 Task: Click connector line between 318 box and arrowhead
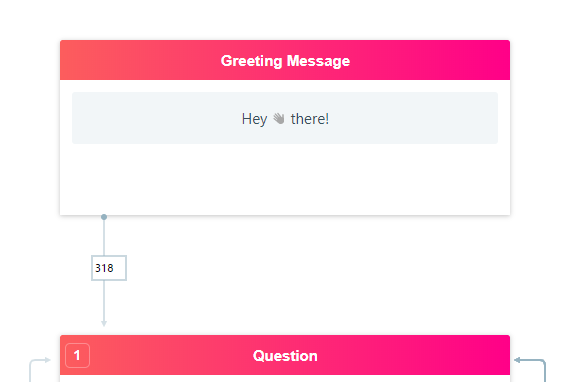point(104,300)
